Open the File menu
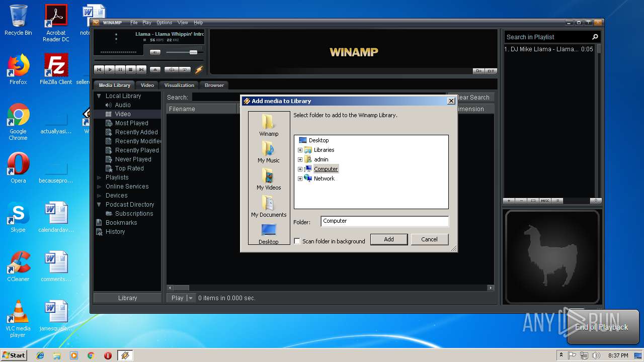644x362 pixels. (x=134, y=23)
